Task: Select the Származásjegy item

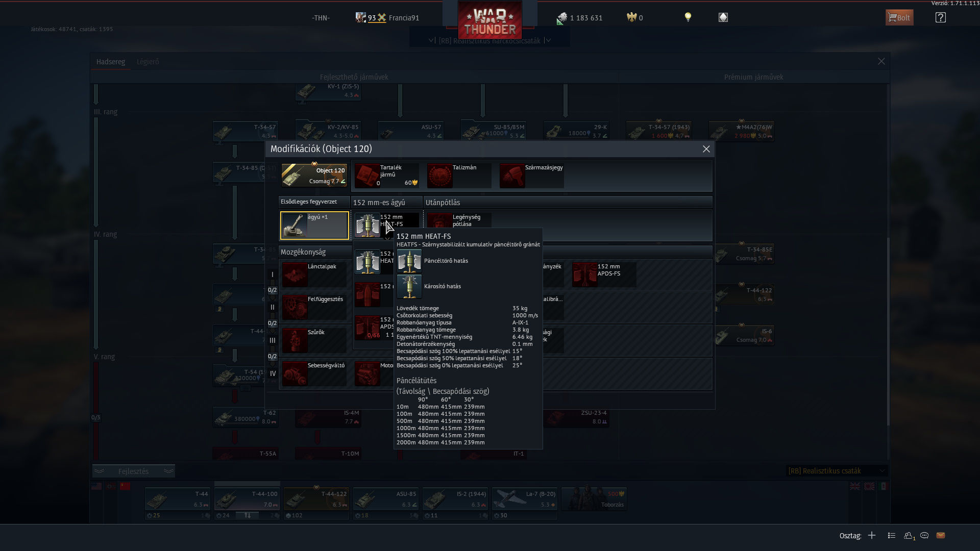Action: click(x=531, y=175)
